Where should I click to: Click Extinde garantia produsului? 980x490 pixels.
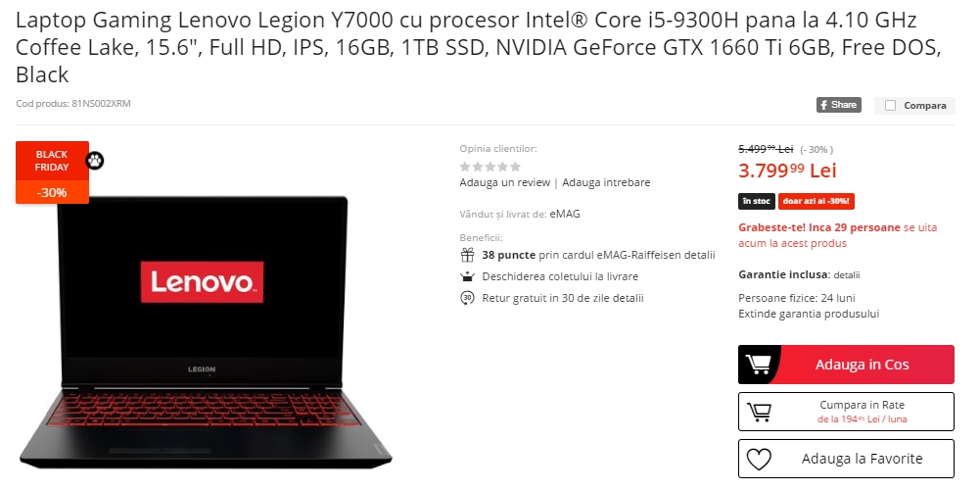(x=809, y=314)
